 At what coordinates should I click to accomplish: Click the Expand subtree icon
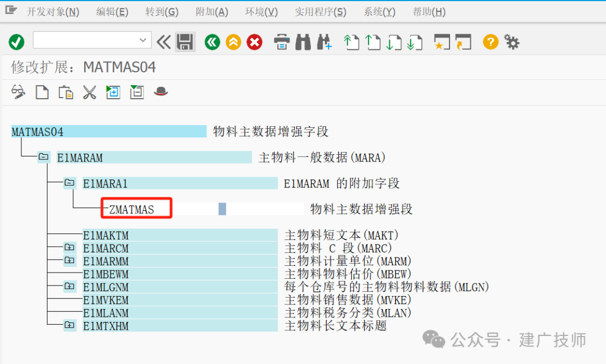(x=113, y=92)
